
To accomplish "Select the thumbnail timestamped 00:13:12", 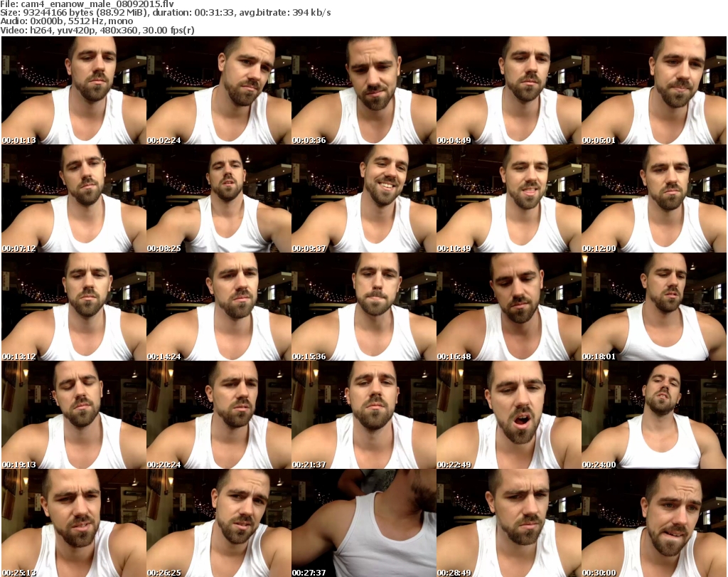I will point(74,307).
